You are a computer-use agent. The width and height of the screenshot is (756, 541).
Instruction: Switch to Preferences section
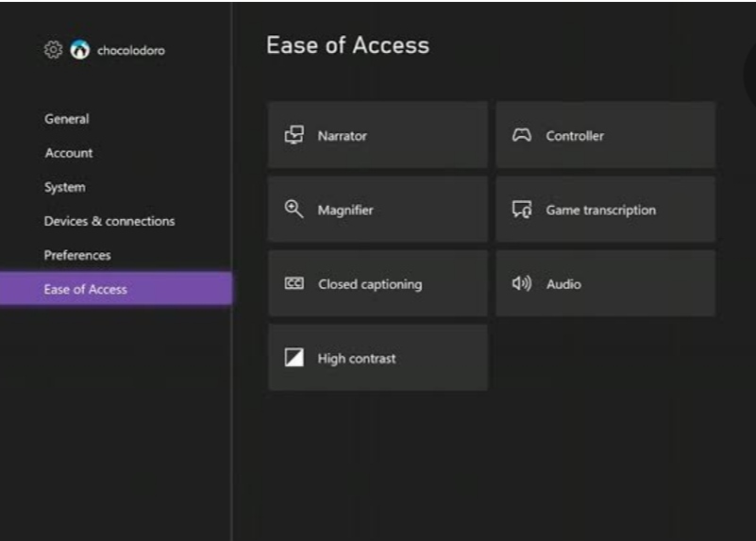pos(77,256)
